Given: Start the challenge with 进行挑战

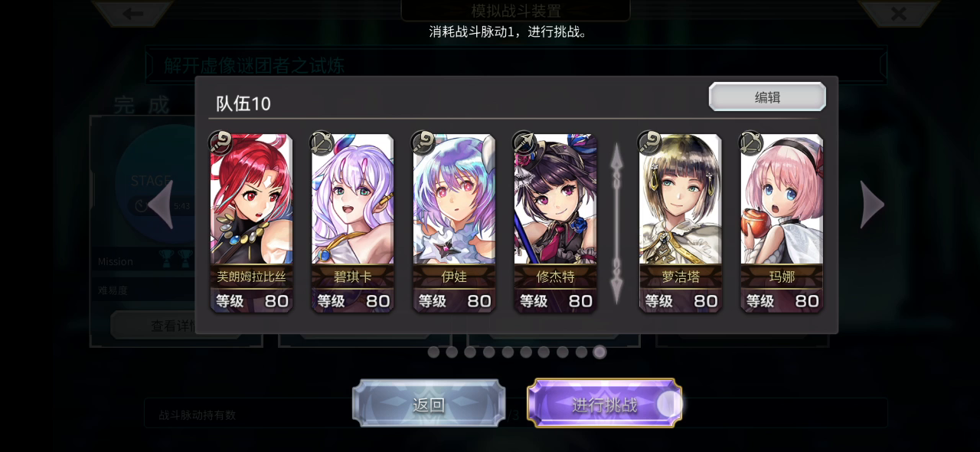Looking at the screenshot, I should point(604,404).
